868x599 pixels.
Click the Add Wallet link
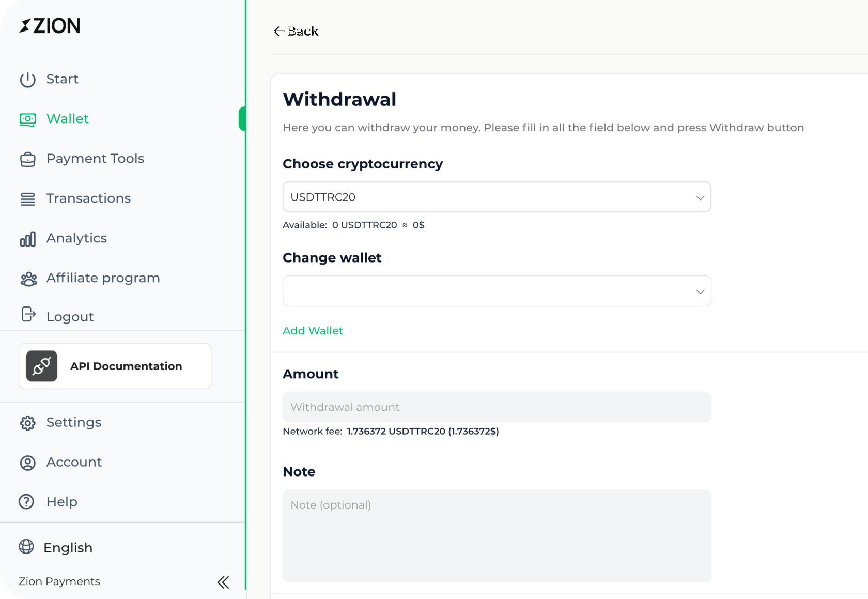coord(313,331)
